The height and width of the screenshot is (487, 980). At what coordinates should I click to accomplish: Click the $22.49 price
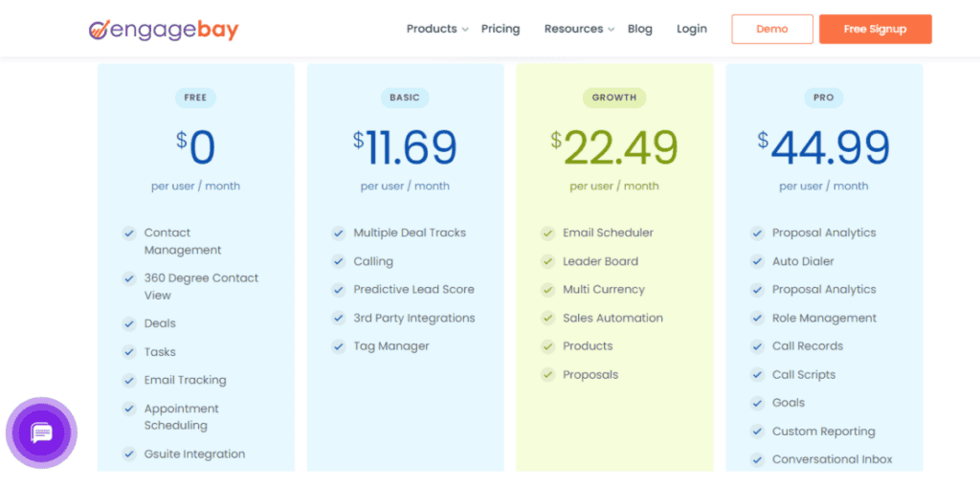[x=614, y=149]
